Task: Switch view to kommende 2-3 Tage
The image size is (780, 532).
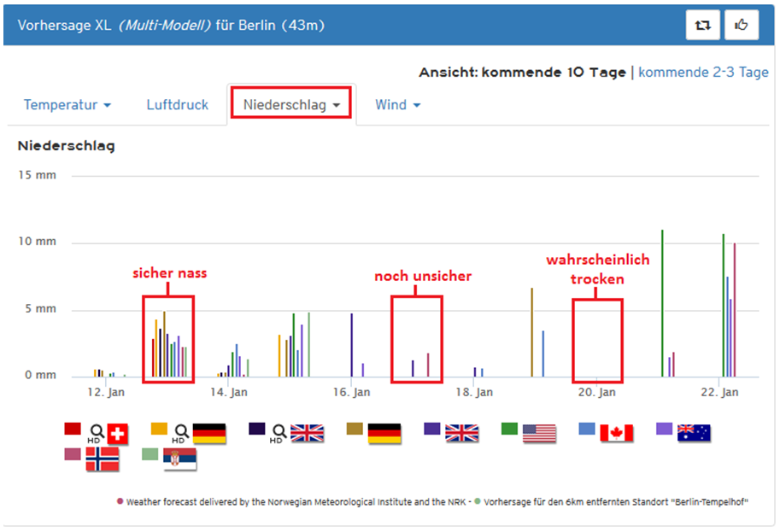Action: tap(703, 73)
